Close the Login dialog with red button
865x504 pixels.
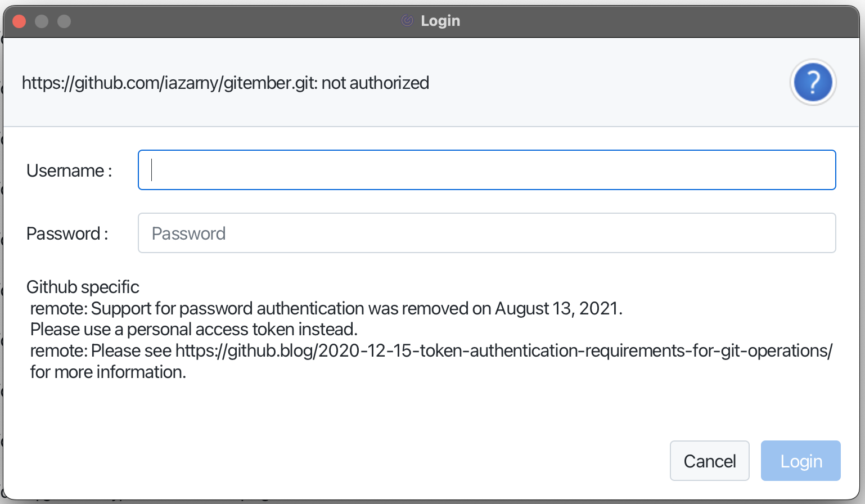point(20,21)
